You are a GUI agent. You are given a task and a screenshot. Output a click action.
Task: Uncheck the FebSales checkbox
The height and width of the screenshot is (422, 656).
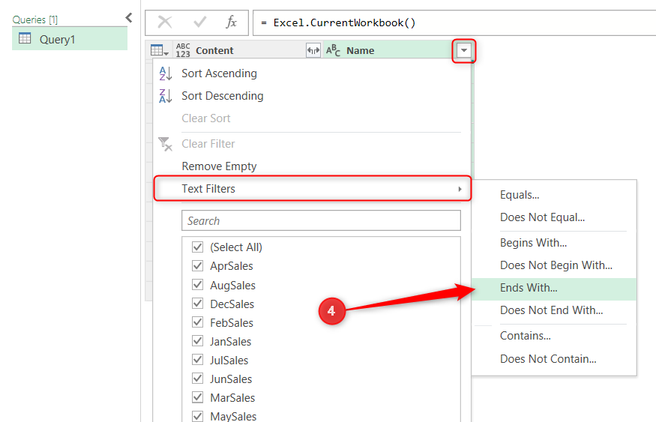197,322
